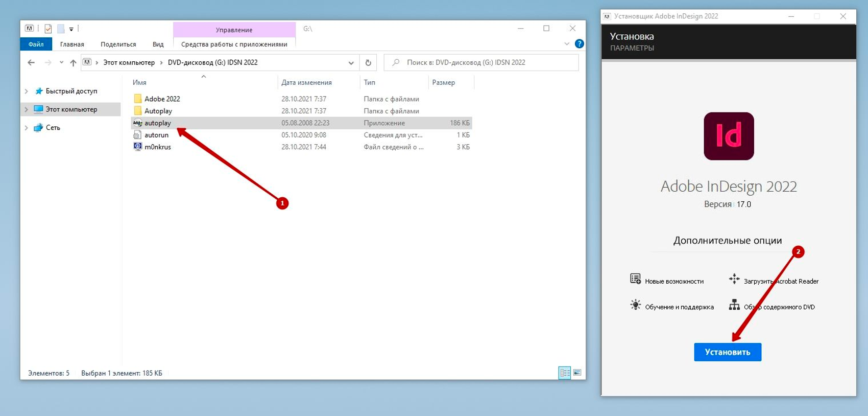
Task: Click the Обзор содержимого DVD tree icon
Action: pos(734,305)
